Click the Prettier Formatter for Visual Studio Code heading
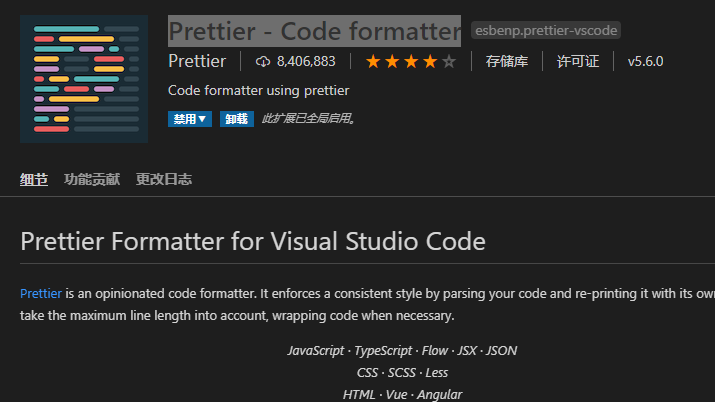 click(x=253, y=241)
